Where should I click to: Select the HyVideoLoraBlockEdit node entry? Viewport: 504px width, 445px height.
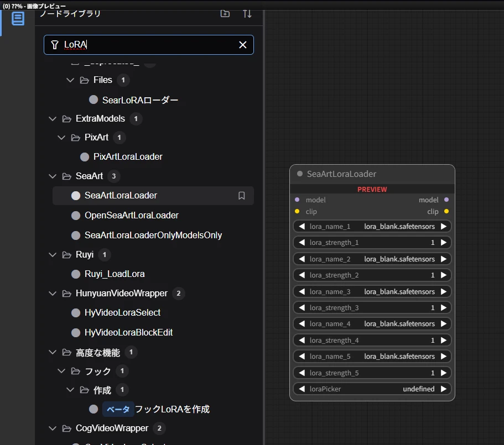pyautogui.click(x=128, y=333)
